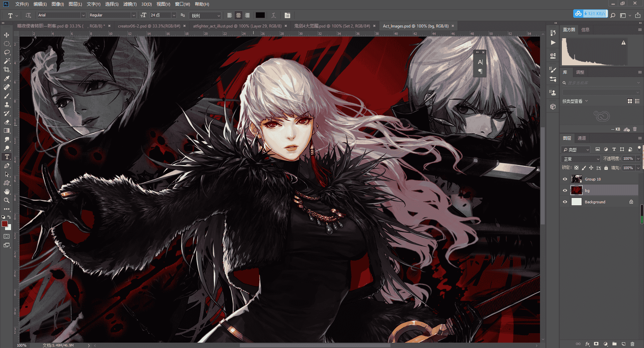Select the Pen tool
Screen dimensions: 644x348
[x=6, y=165]
